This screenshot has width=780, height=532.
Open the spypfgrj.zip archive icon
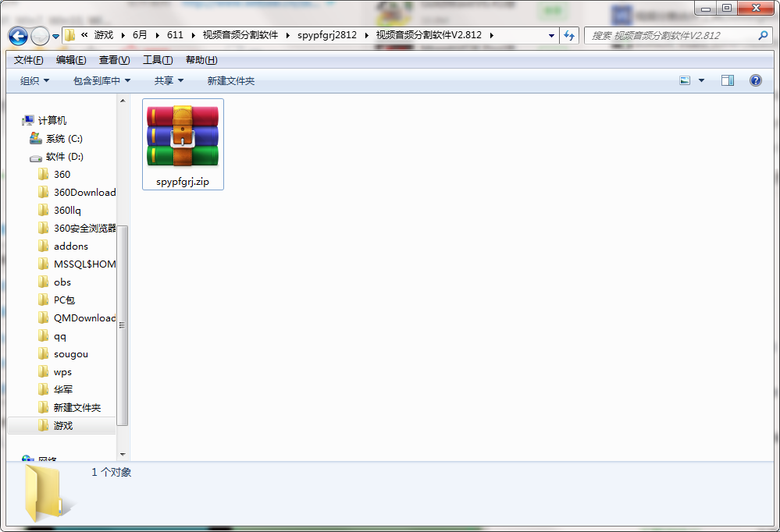tap(183, 137)
